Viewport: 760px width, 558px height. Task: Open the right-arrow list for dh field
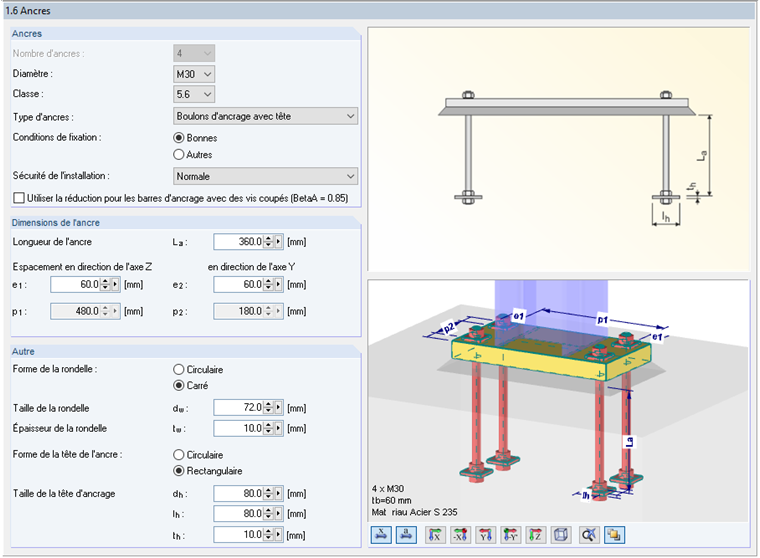coord(278,494)
